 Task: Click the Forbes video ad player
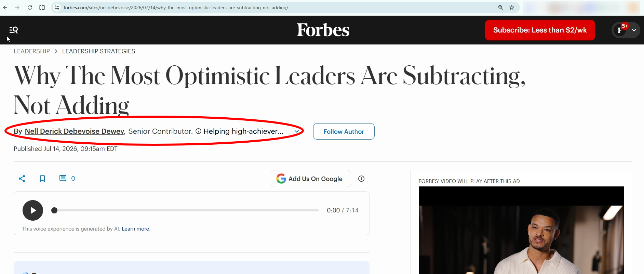(521, 230)
